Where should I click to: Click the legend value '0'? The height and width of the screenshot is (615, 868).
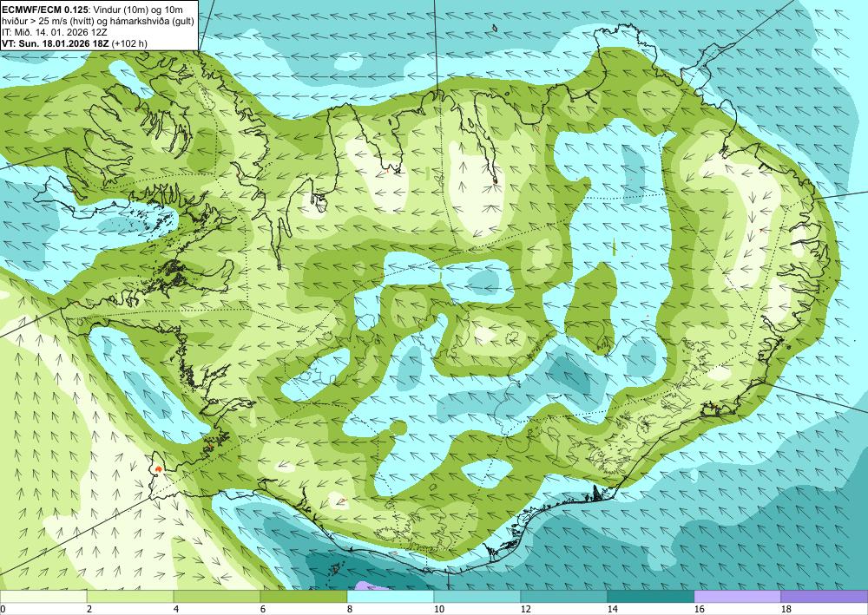click(3, 610)
